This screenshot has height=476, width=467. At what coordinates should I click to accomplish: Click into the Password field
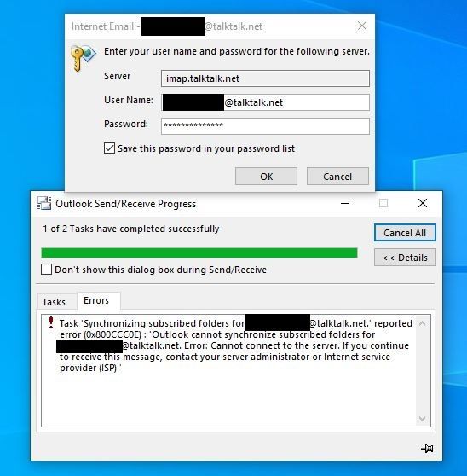tap(265, 126)
